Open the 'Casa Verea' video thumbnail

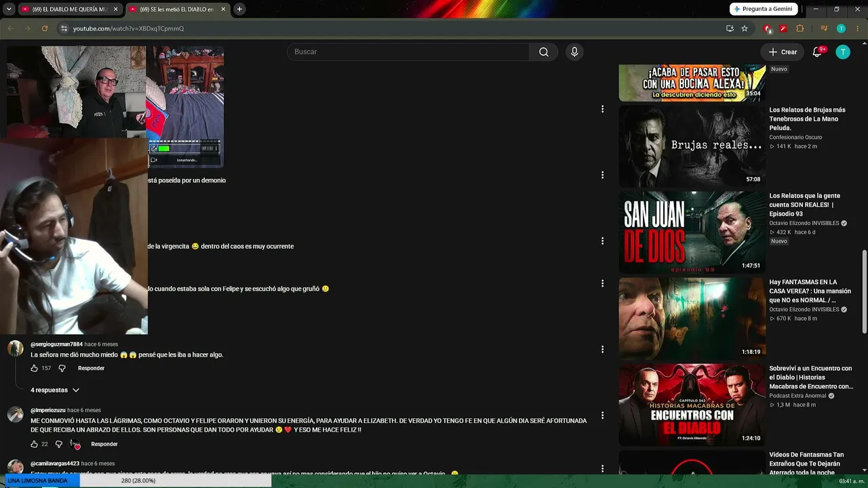pos(692,319)
